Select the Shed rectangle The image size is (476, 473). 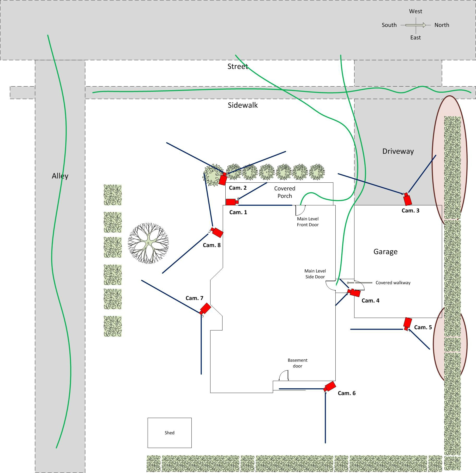coord(170,433)
